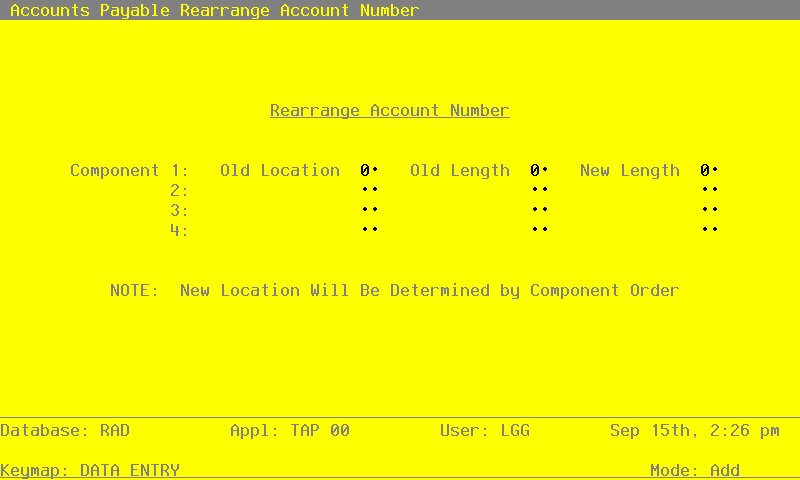Focus Old Location field in row 3
800x480 pixels.
369,210
